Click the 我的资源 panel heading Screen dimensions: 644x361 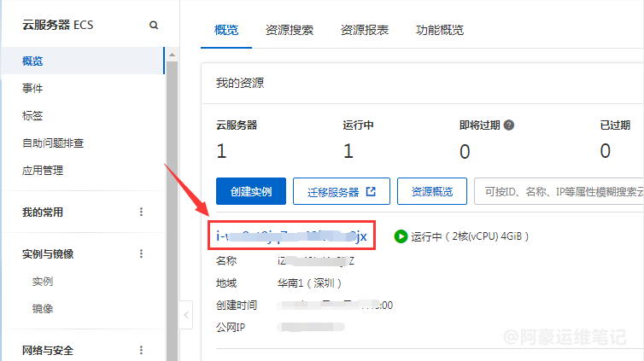pos(240,83)
